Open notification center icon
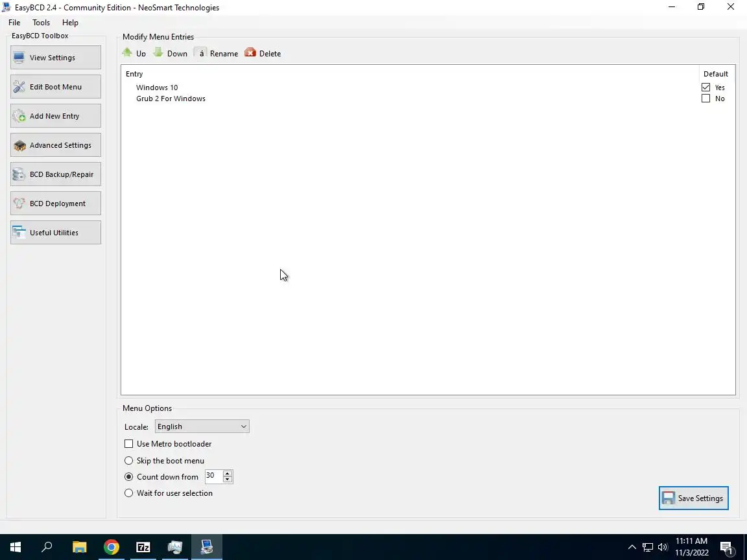This screenshot has height=560, width=747. (726, 548)
